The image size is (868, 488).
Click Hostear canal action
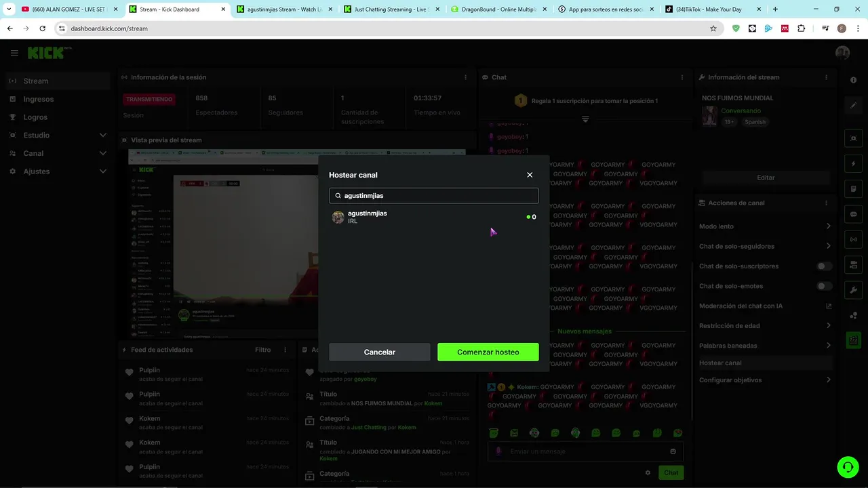coord(765,363)
